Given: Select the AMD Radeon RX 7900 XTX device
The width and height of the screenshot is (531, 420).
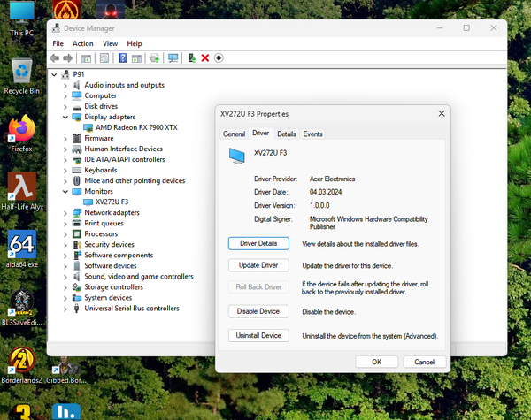Looking at the screenshot, I should coord(136,127).
